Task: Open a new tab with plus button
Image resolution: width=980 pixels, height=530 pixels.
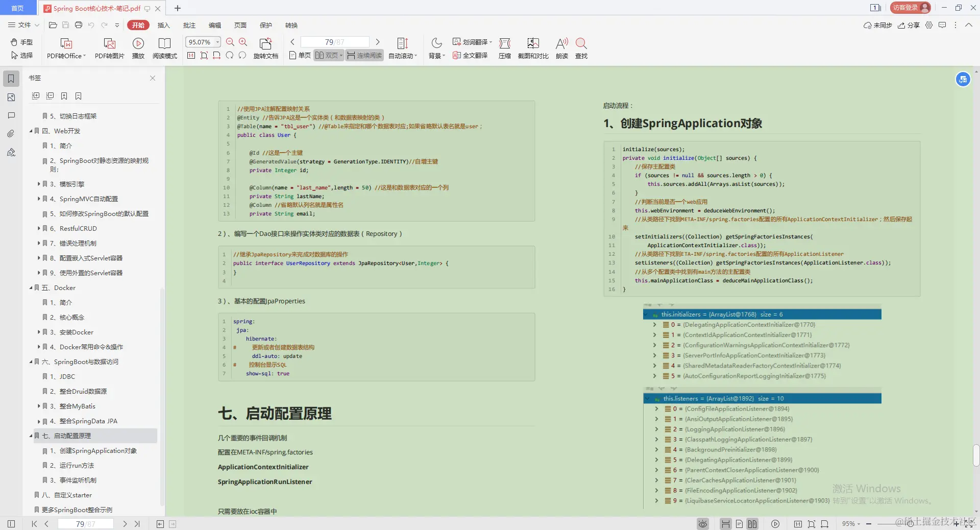Action: (x=178, y=8)
